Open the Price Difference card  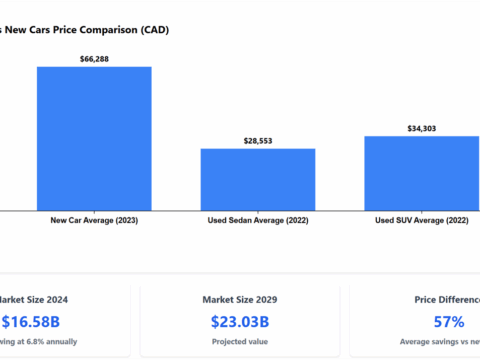point(415,321)
